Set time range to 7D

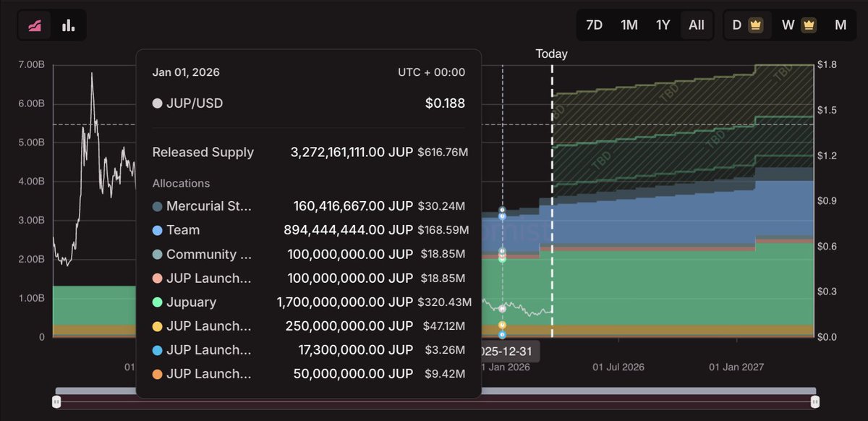594,25
